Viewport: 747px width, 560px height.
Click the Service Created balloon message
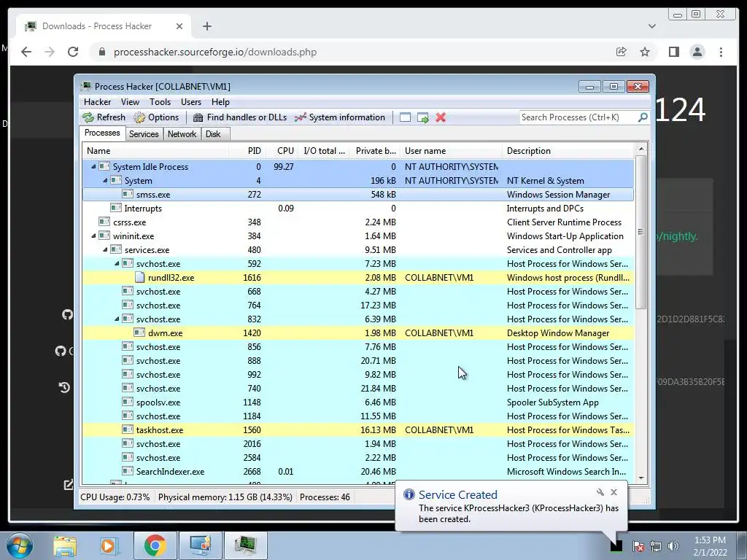(519, 513)
